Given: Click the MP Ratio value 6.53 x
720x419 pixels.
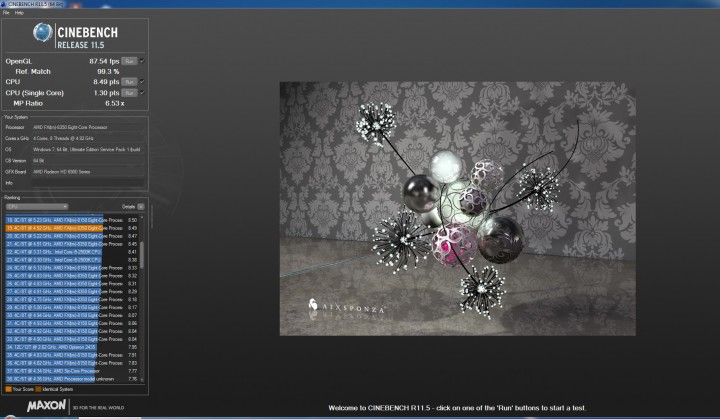Looking at the screenshot, I should (x=115, y=103).
